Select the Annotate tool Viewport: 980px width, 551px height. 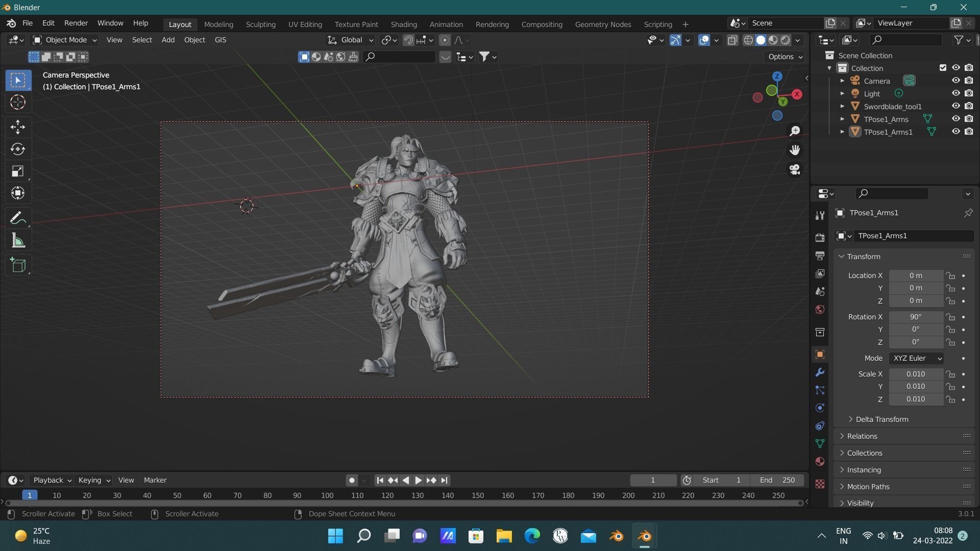click(17, 218)
